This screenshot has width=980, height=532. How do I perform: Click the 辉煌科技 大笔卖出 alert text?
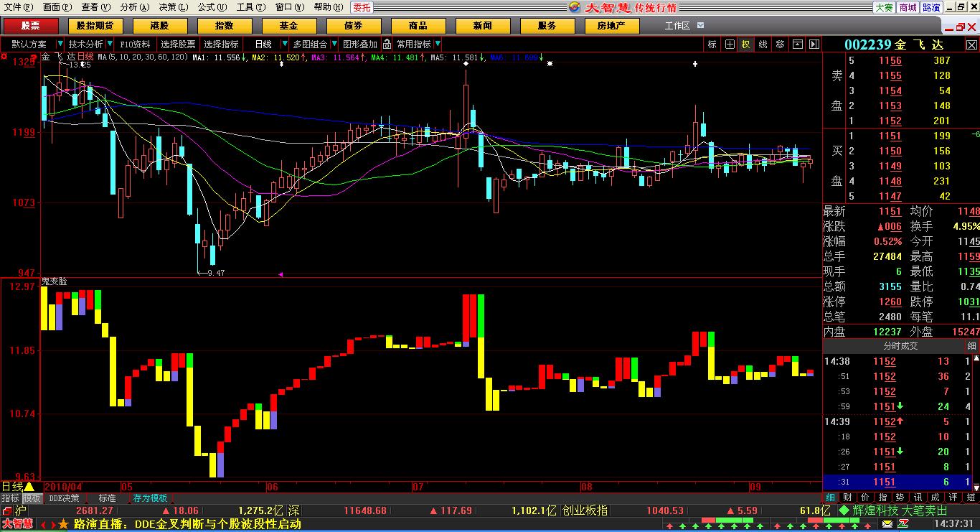(x=900, y=510)
